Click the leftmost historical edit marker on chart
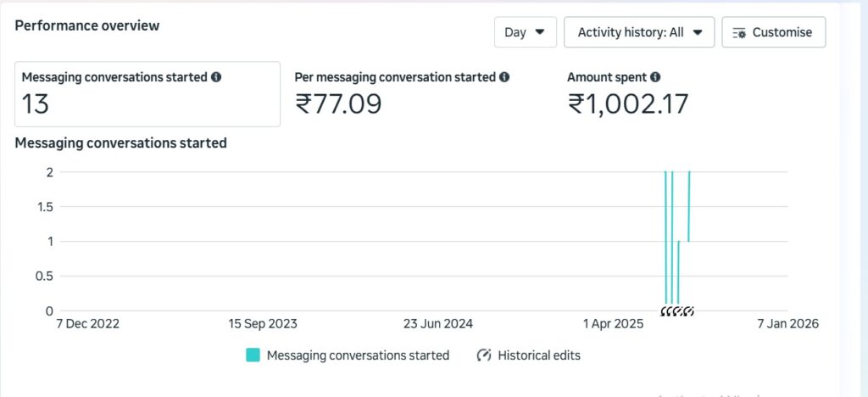Screen dimensions: 868x397 pyautogui.click(x=666, y=311)
